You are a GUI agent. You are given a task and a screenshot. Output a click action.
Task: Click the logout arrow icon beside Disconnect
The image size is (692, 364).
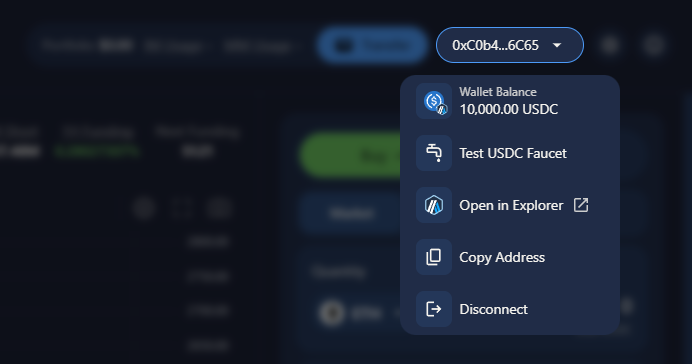434,309
